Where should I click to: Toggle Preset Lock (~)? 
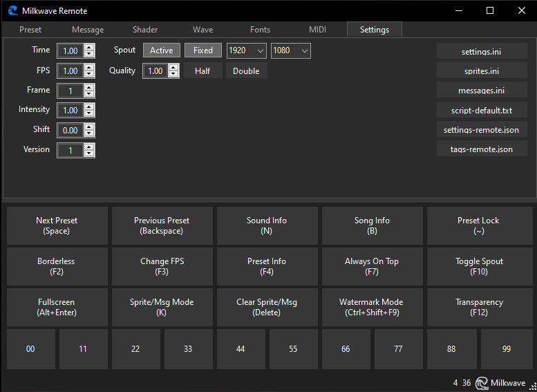pos(478,225)
